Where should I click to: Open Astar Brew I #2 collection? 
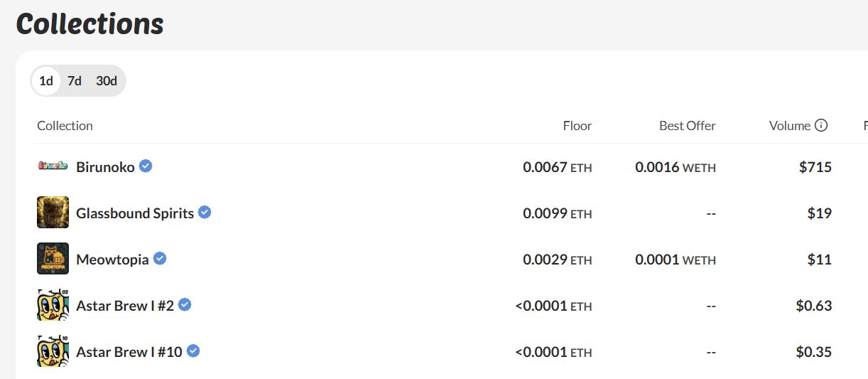[125, 306]
